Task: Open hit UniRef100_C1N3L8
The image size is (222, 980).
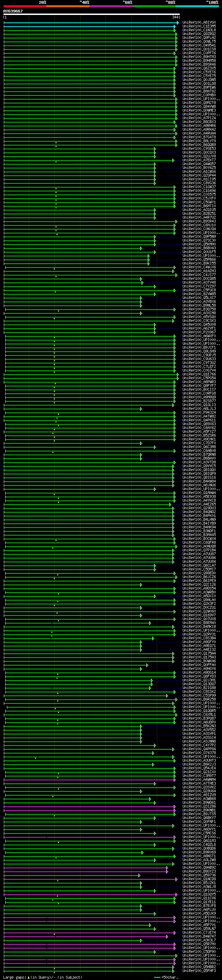Action: tap(199, 30)
